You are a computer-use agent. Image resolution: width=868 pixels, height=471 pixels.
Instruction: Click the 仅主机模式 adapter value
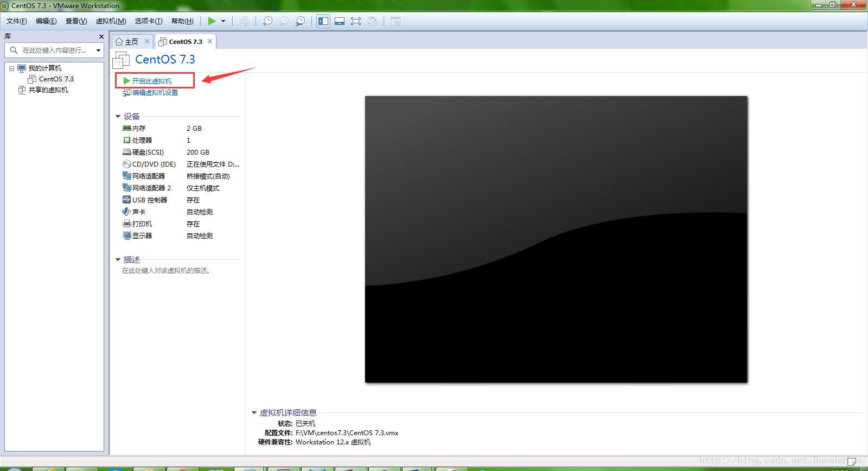(x=203, y=188)
